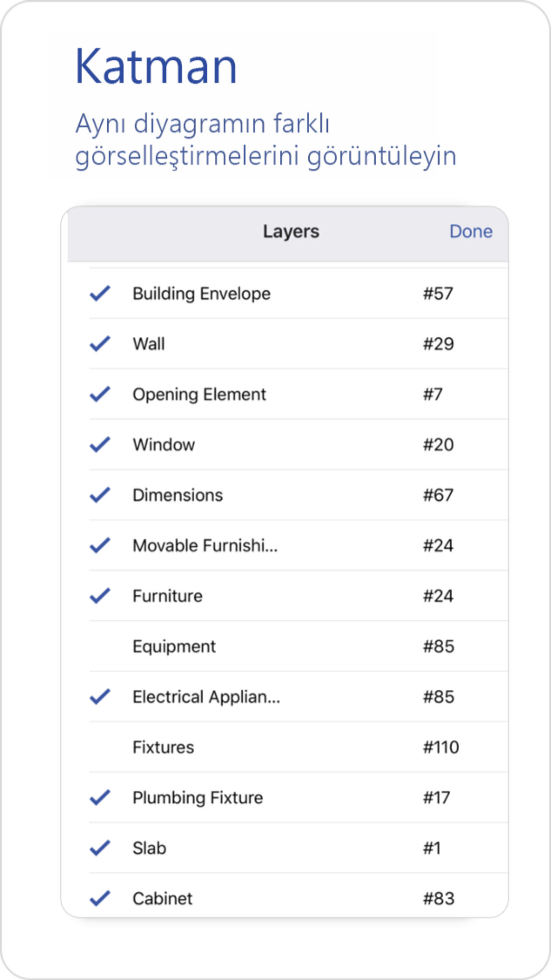The height and width of the screenshot is (980, 551).
Task: Hide the Dimensions layer
Action: point(101,495)
